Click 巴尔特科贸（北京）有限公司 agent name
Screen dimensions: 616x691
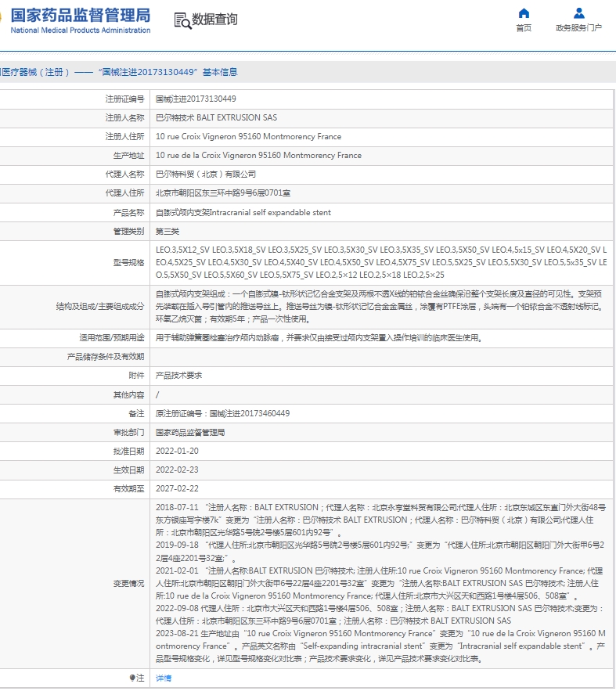206,174
